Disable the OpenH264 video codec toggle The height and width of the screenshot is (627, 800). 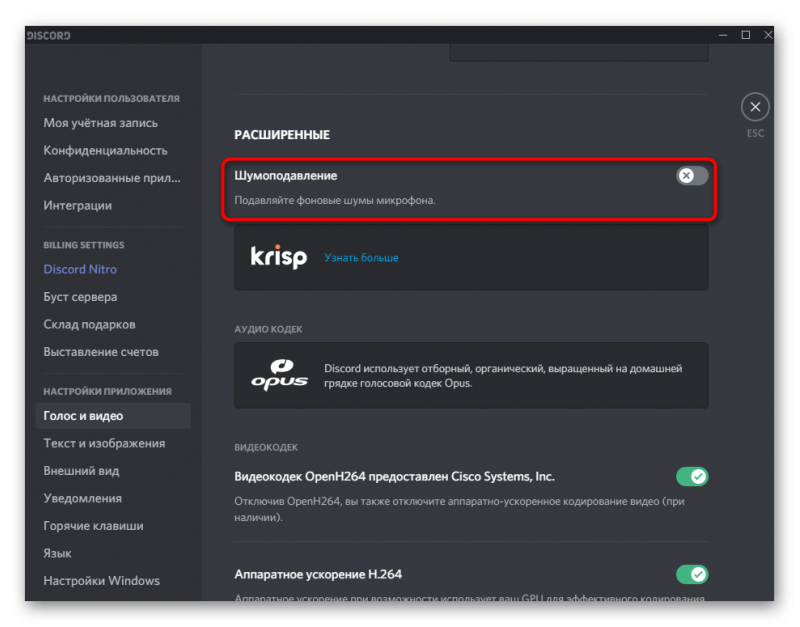click(692, 476)
